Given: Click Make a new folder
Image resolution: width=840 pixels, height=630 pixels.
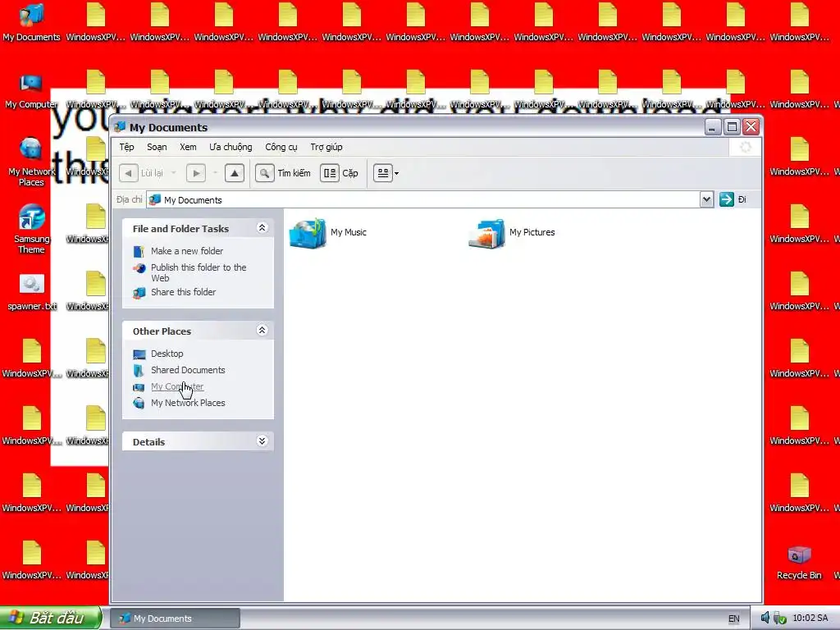Looking at the screenshot, I should (x=187, y=251).
